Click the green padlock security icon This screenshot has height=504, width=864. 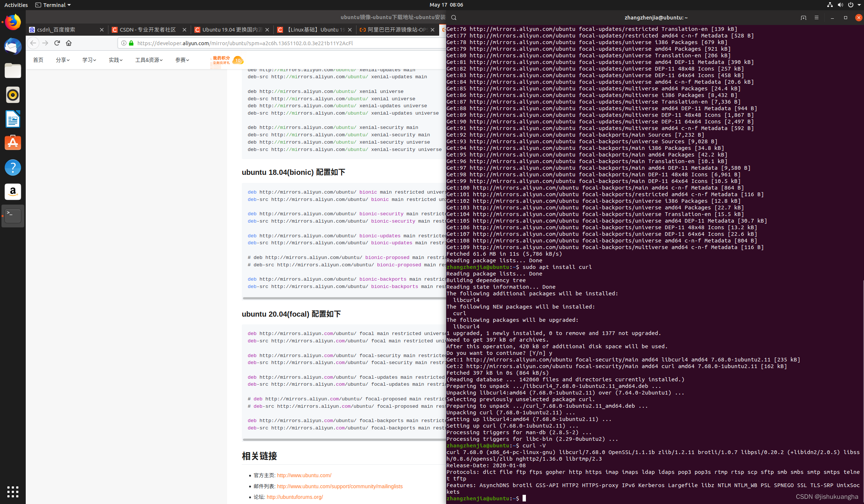[x=131, y=43]
